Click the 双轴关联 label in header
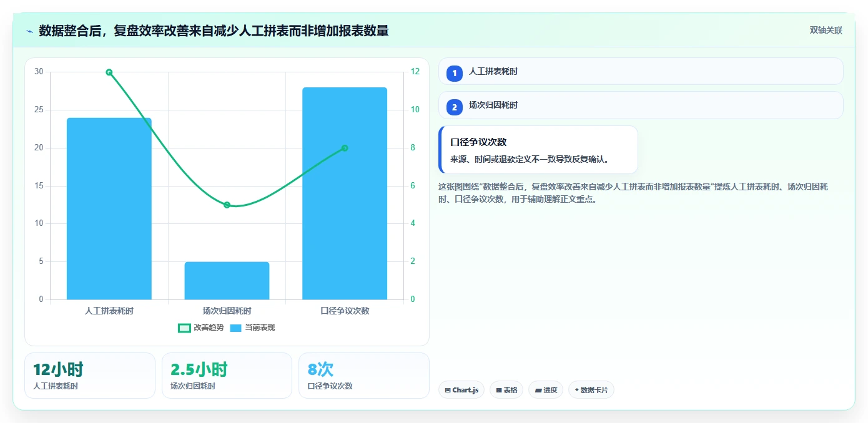The height and width of the screenshot is (423, 868). pyautogui.click(x=826, y=31)
